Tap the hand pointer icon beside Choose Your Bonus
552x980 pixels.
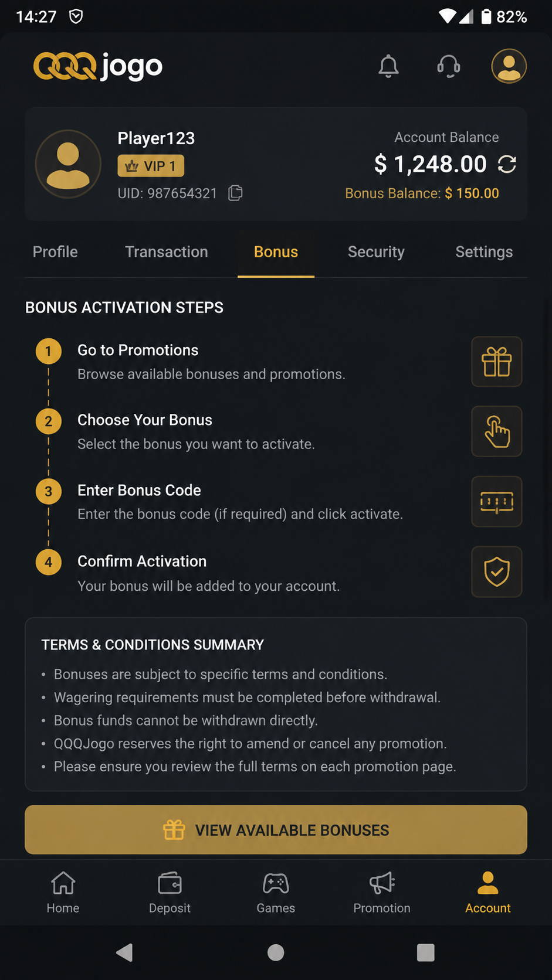pyautogui.click(x=496, y=431)
